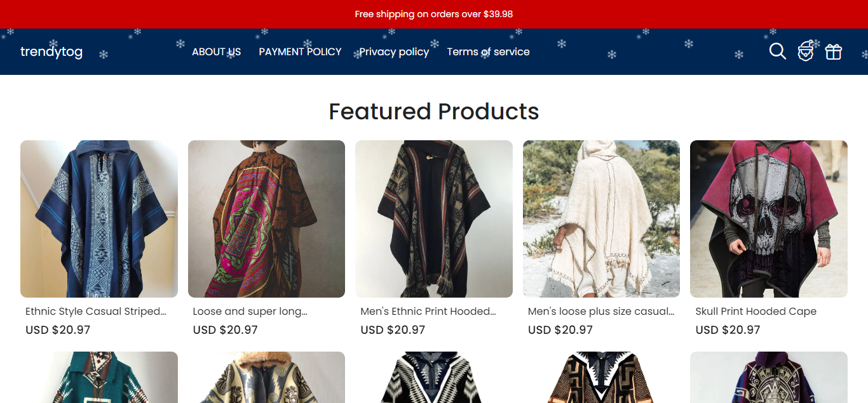Screen dimensions: 868x403
Task: Click the trendytog store logo
Action: pos(51,52)
